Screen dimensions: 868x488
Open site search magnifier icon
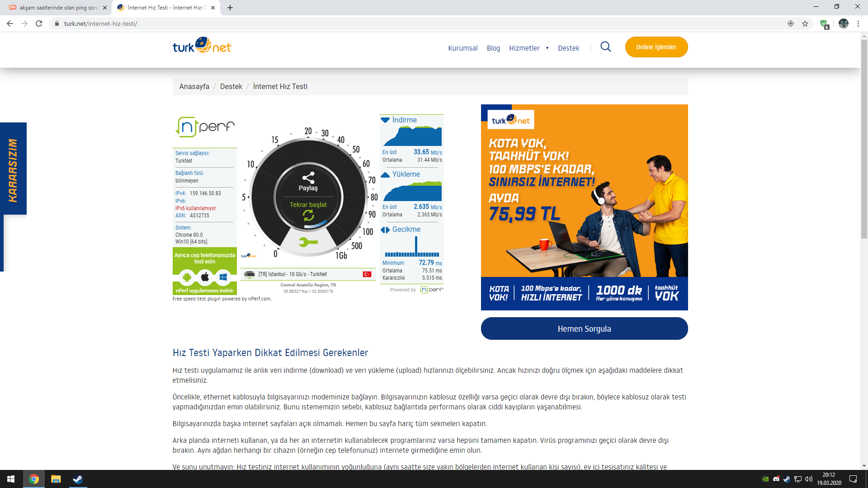click(x=606, y=47)
